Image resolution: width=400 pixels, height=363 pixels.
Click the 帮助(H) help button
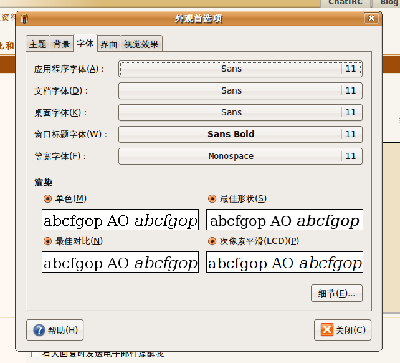click(x=55, y=330)
